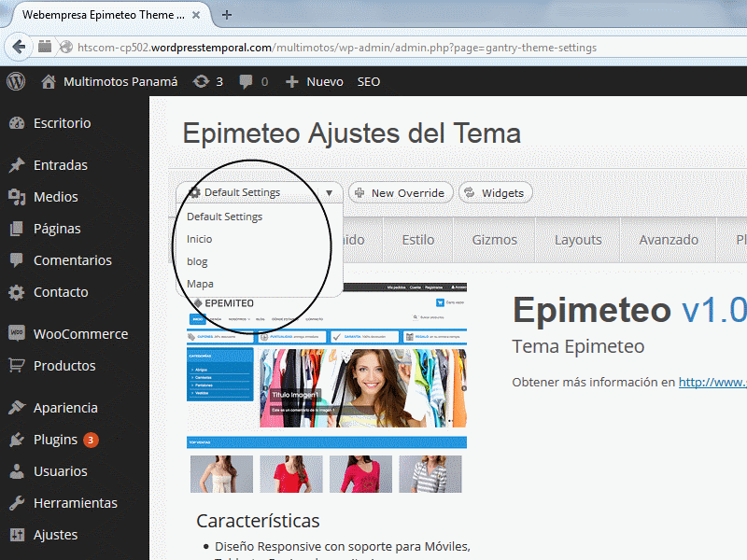747x560 pixels.
Task: Switch to the Layouts tab
Action: [x=578, y=240]
